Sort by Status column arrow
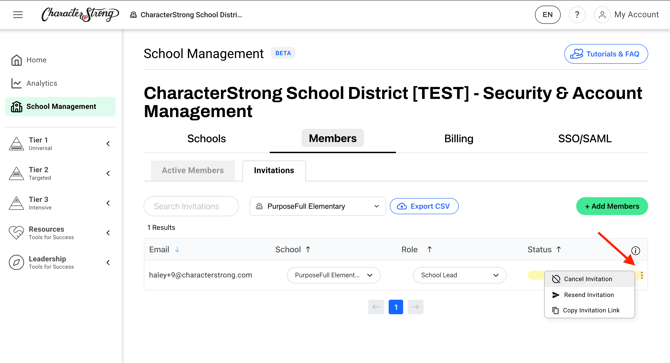This screenshot has height=363, width=670. pyautogui.click(x=558, y=249)
